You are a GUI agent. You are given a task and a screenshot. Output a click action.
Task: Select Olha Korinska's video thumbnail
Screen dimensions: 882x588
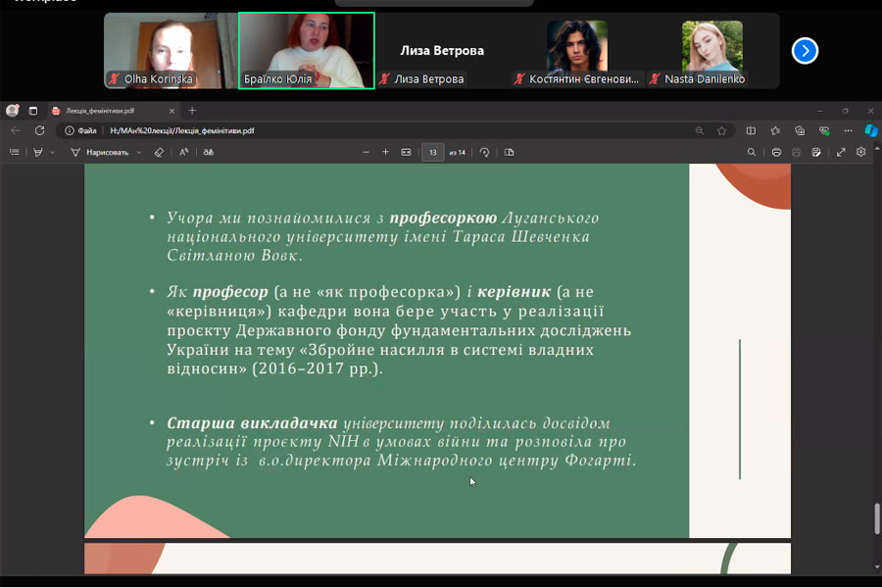(171, 51)
